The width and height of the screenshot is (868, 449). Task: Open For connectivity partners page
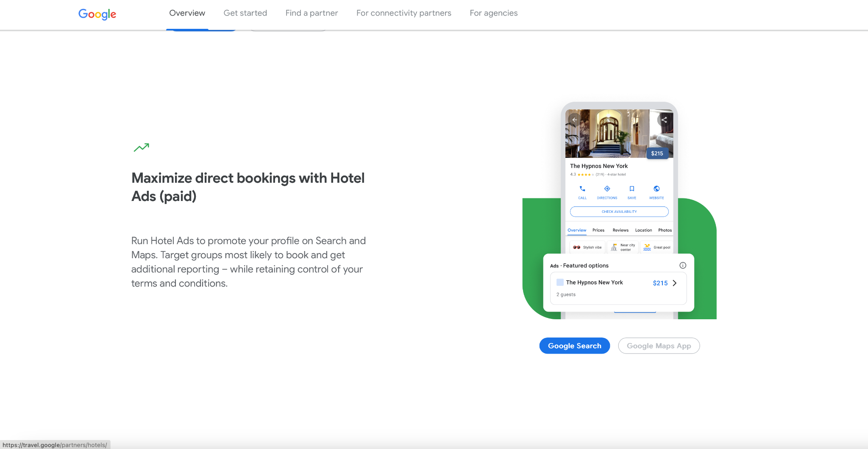pyautogui.click(x=403, y=13)
